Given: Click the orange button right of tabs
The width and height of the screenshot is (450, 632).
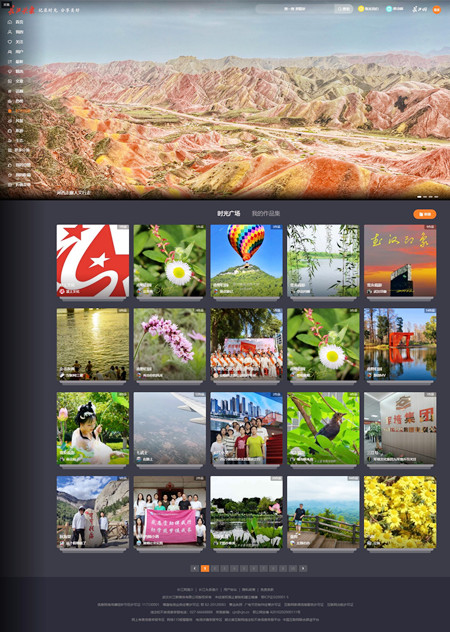Looking at the screenshot, I should coord(425,214).
